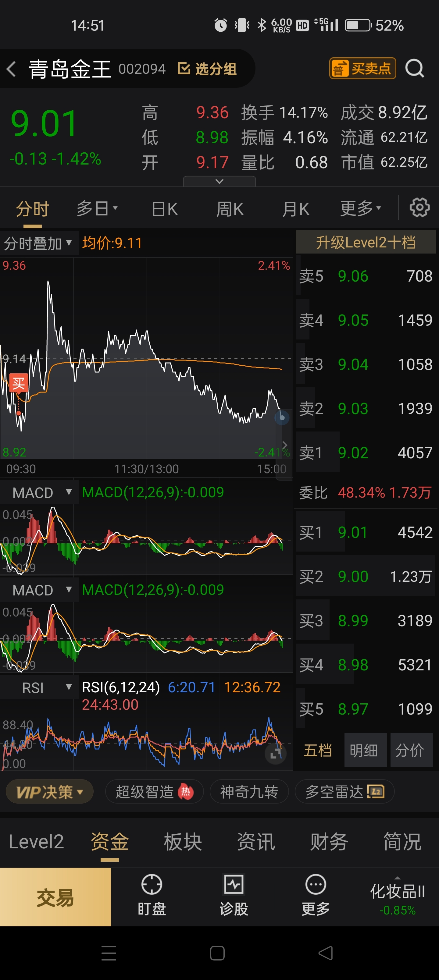Tap Android recent apps menu icon
439x980 pixels.
(x=109, y=953)
